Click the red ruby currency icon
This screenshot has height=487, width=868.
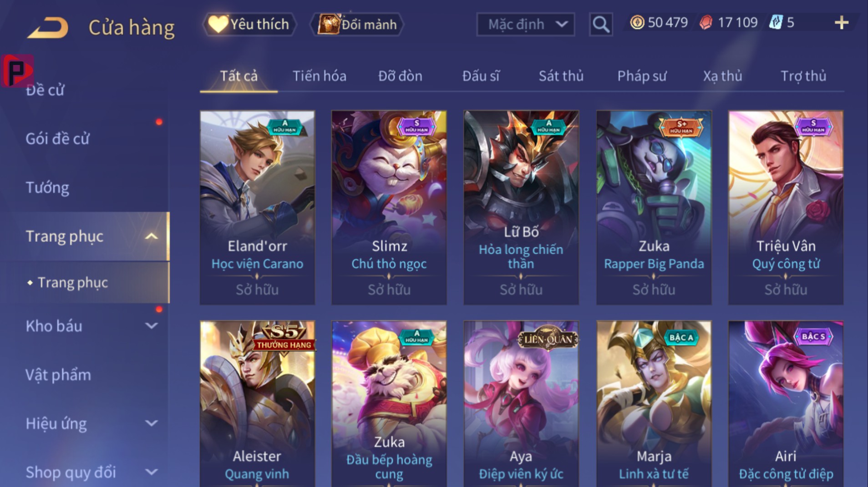tap(706, 23)
